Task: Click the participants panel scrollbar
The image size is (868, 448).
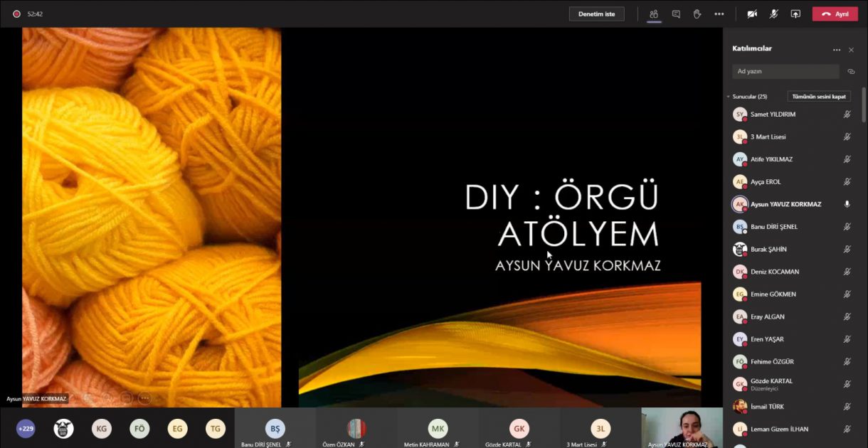Action: pos(864,105)
